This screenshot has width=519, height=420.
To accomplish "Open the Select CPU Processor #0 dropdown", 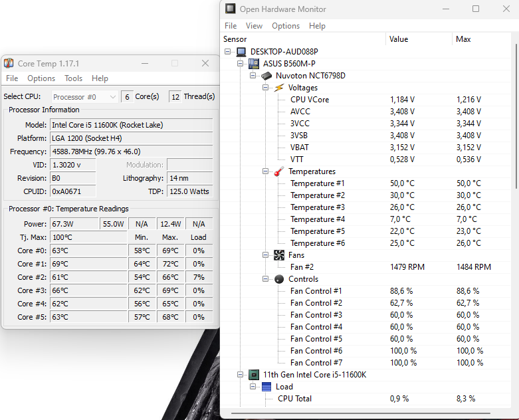I will click(85, 96).
